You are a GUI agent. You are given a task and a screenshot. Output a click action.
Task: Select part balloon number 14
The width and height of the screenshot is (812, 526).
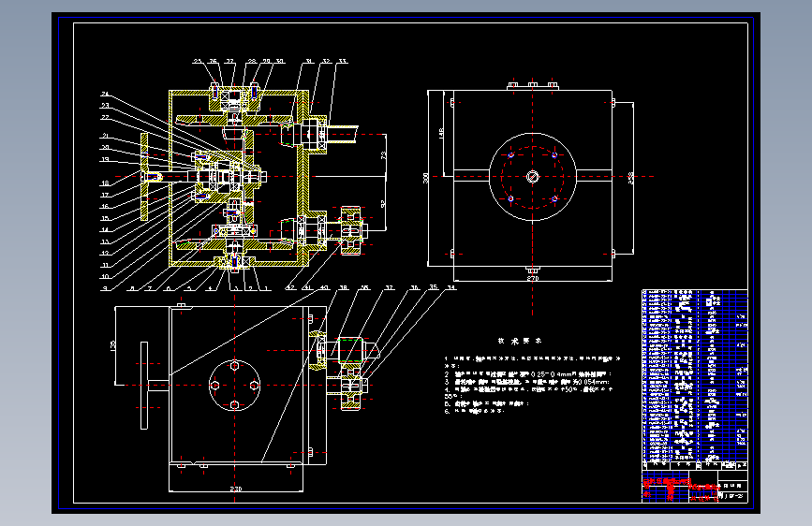tap(105, 230)
